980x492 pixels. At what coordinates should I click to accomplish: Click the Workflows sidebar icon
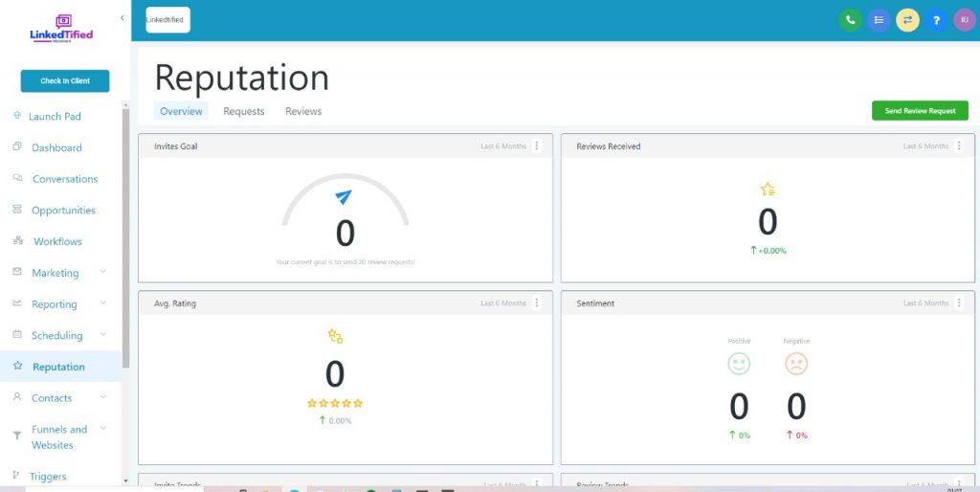(17, 240)
